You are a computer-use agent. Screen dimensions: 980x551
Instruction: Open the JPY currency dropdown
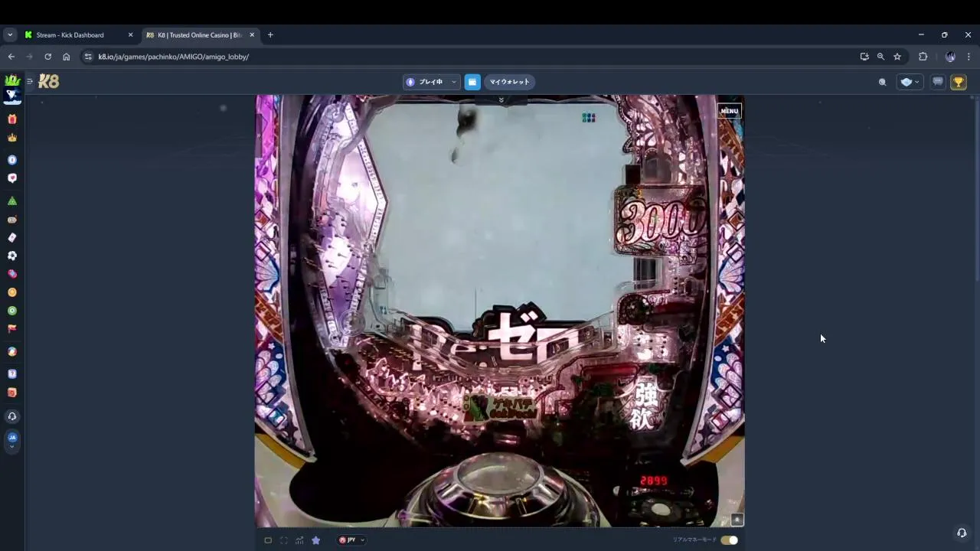pos(351,540)
